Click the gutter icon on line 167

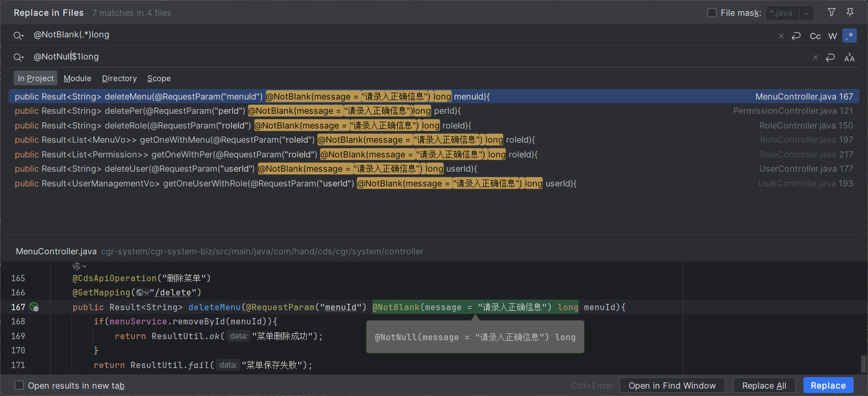[x=34, y=307]
